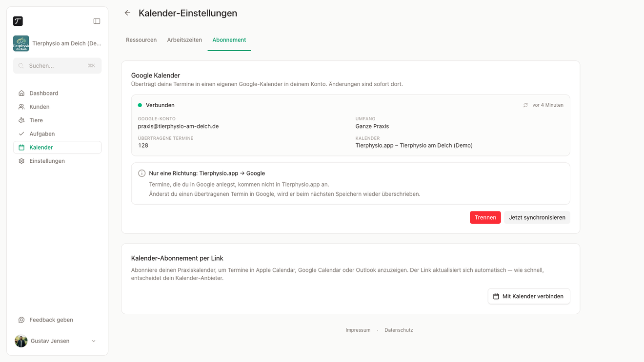This screenshot has width=644, height=362.
Task: Click the info icon next to Nur eine Richtung
Action: pos(142,173)
